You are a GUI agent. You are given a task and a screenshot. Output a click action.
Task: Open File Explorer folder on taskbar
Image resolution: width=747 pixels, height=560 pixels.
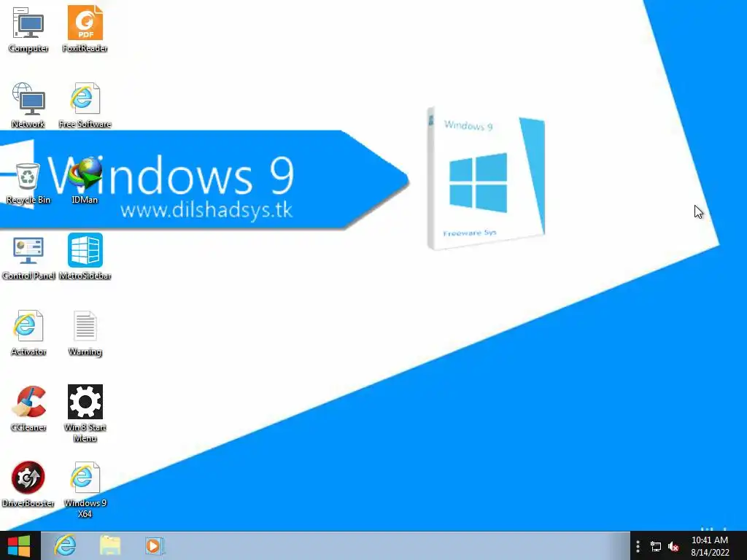tap(110, 545)
